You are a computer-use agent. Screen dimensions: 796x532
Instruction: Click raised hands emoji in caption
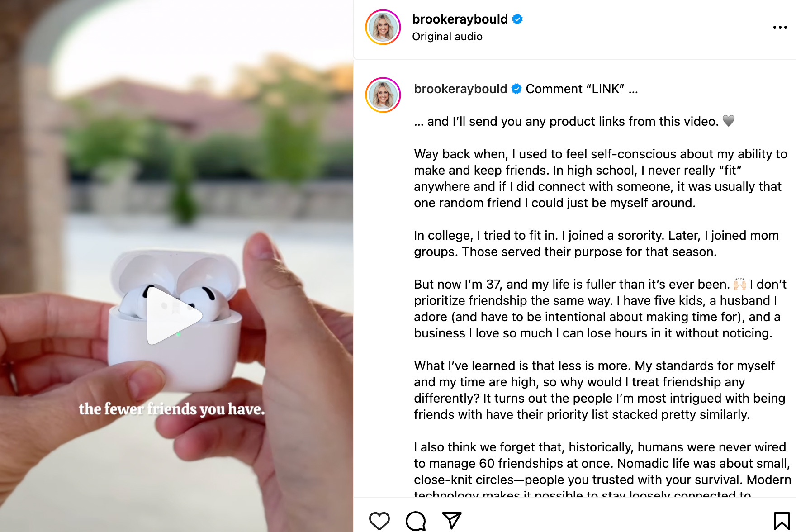pyautogui.click(x=740, y=284)
